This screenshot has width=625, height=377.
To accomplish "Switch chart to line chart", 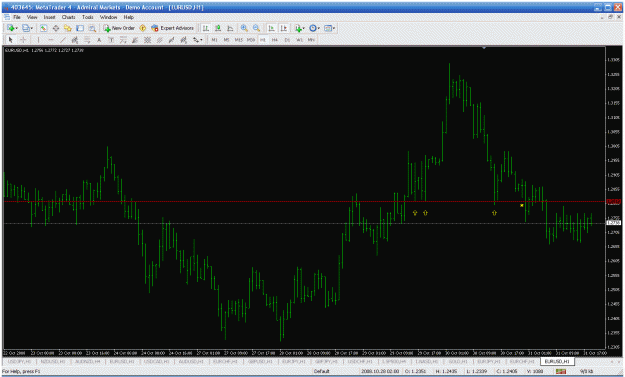I will [x=230, y=28].
